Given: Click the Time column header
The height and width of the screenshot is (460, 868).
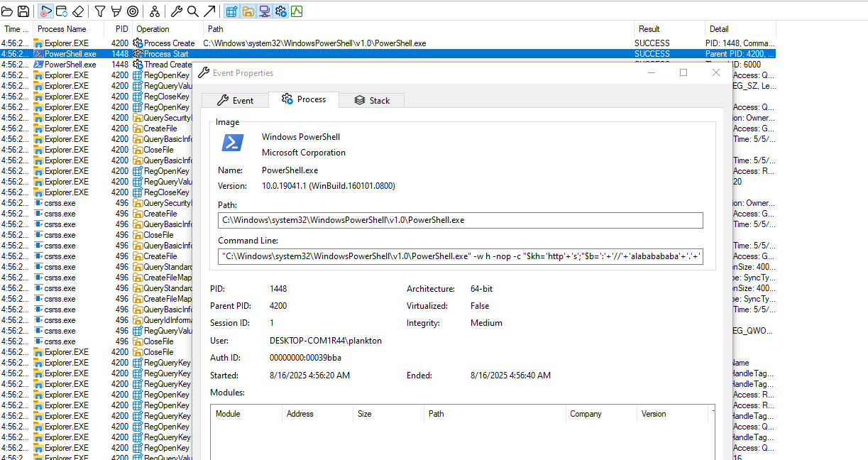Looking at the screenshot, I should 16,29.
